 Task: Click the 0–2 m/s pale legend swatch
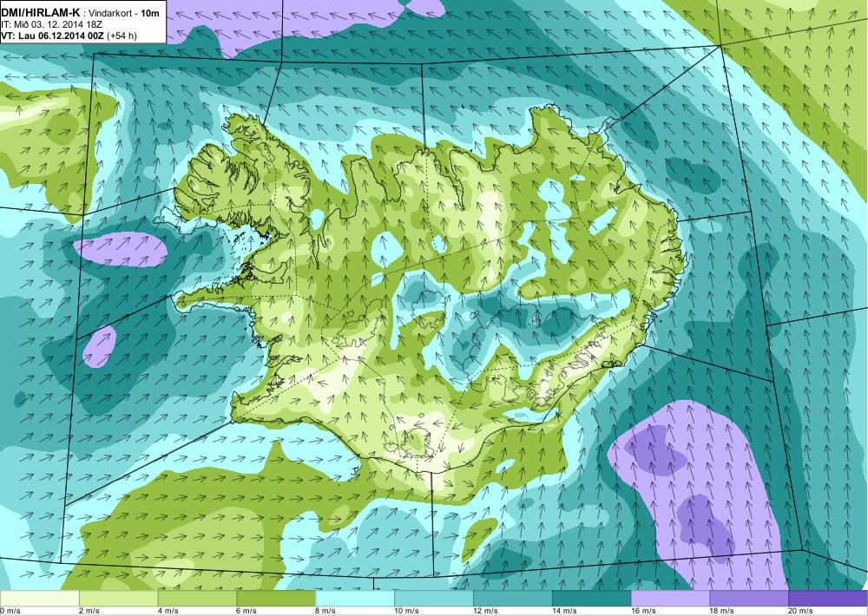coord(39,599)
